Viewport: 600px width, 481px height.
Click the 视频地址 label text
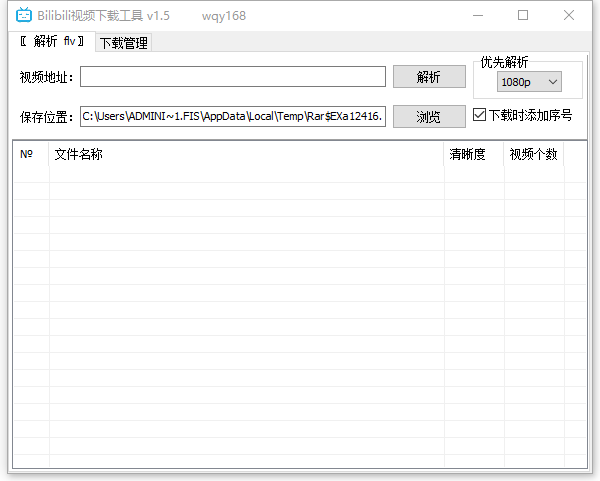[x=46, y=77]
